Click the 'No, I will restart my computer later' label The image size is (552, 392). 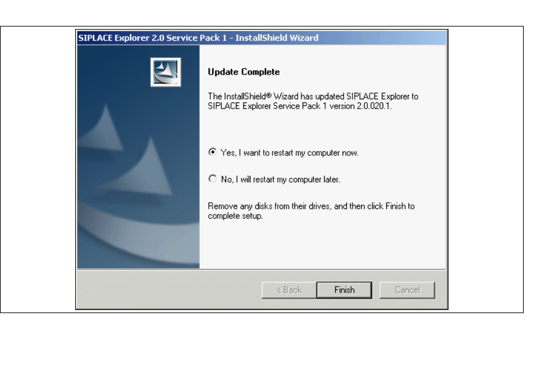[x=280, y=179]
